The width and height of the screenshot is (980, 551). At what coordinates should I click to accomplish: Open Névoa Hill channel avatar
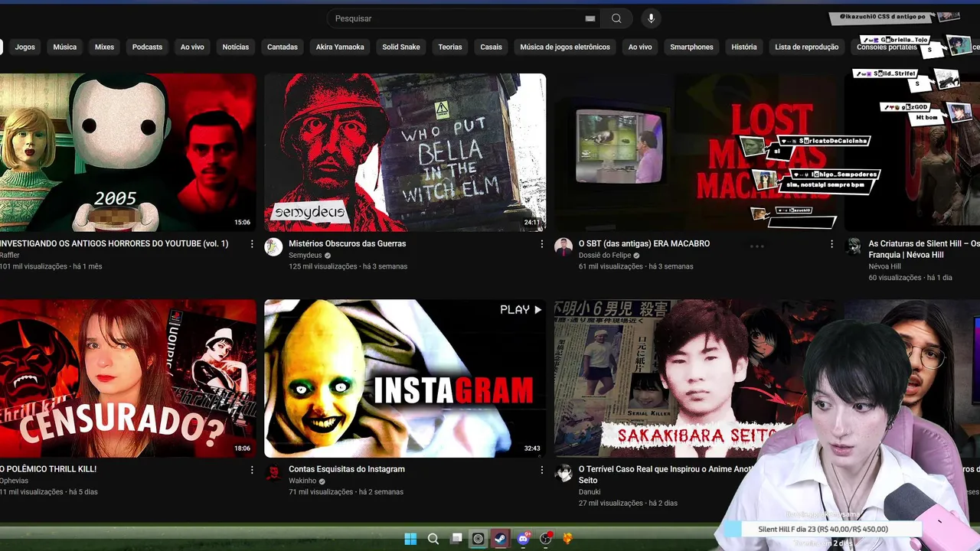(x=853, y=246)
